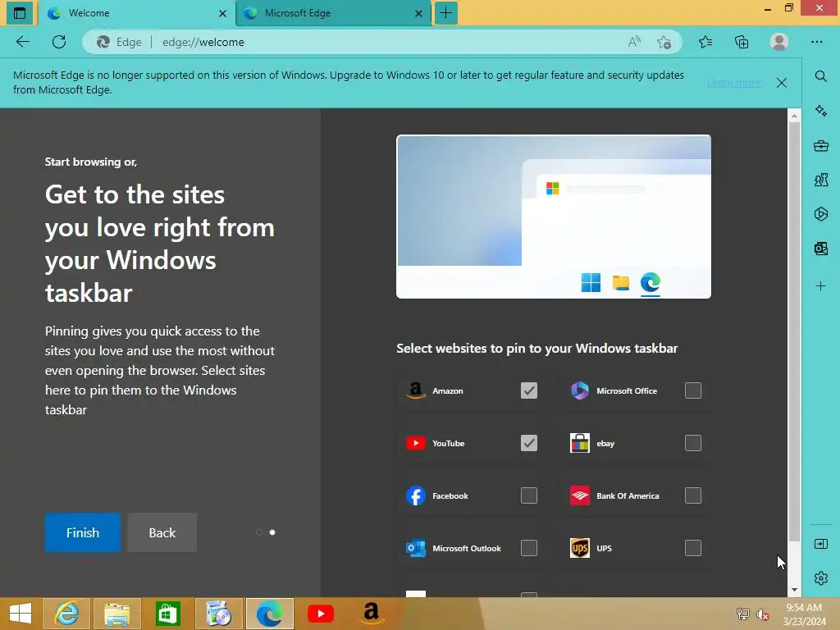Check the UPS pin checkbox
Viewport: 840px width, 630px height.
(692, 548)
